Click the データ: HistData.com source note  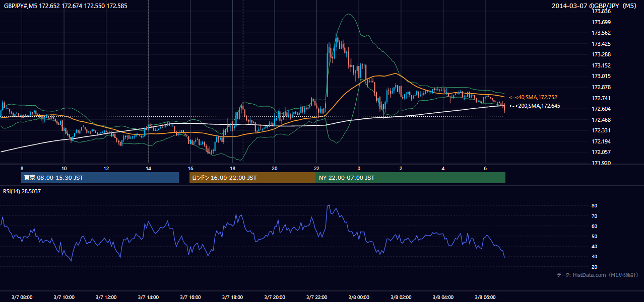click(598, 275)
